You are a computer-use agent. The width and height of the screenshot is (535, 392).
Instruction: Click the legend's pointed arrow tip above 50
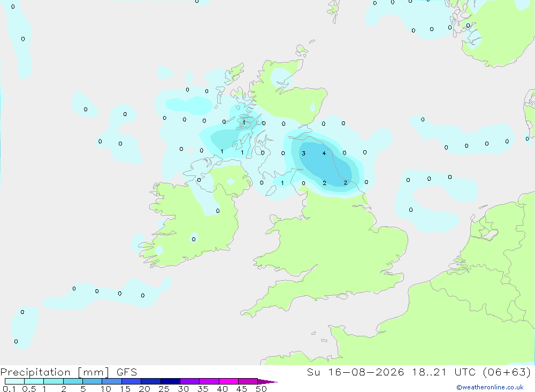[267, 381]
